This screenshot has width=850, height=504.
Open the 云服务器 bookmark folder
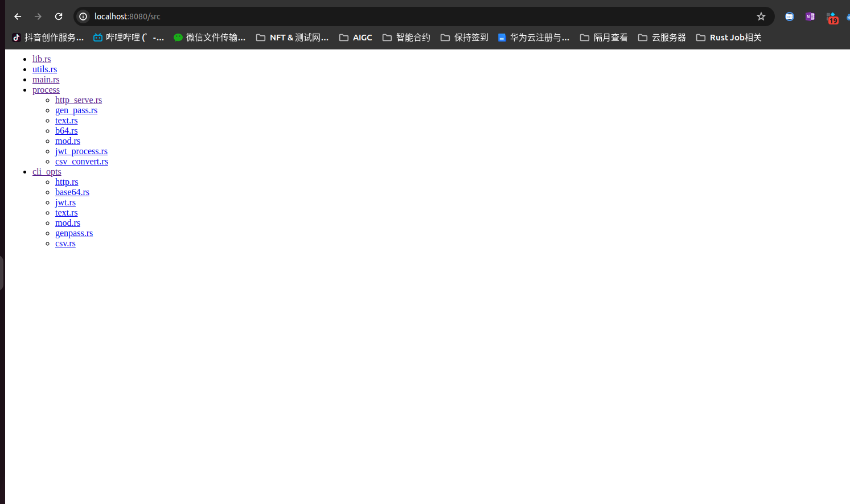[x=662, y=38]
